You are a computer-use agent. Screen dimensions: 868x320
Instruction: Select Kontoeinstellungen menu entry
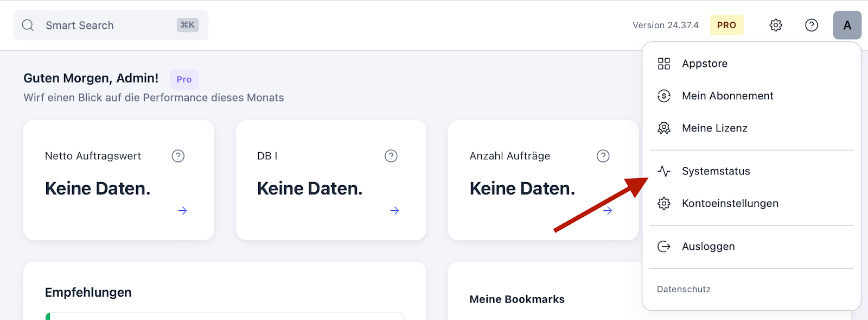[751, 203]
